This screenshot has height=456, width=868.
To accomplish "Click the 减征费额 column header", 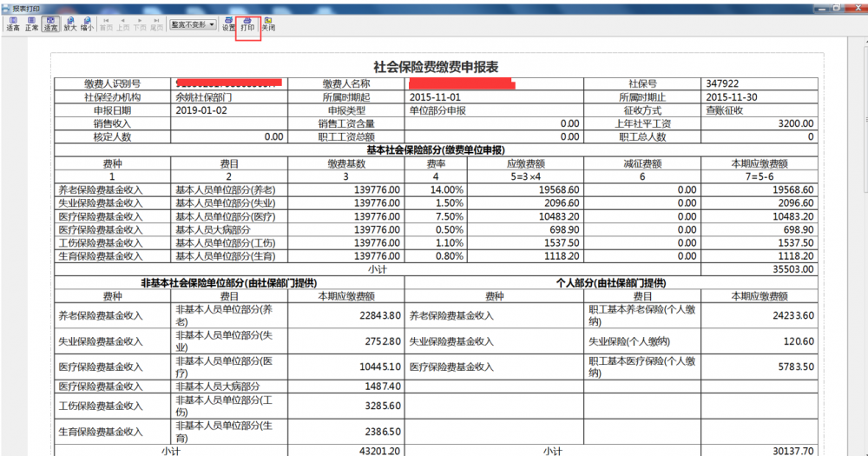I will (x=642, y=163).
